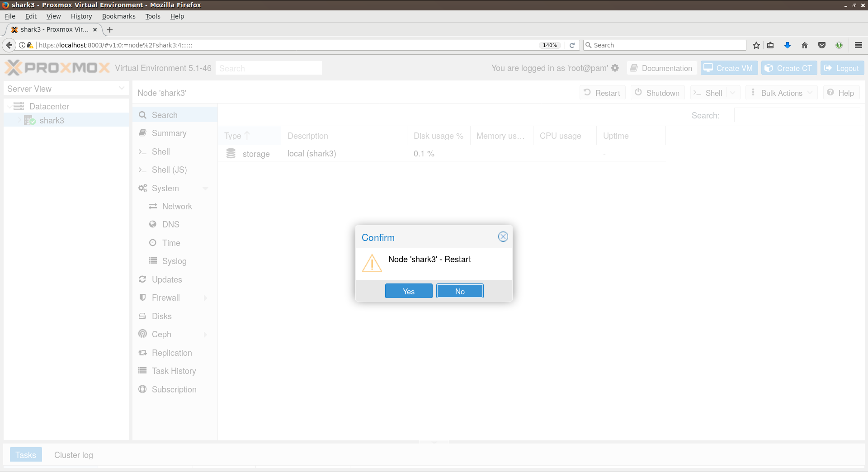
Task: Bookmark this page with star icon
Action: pyautogui.click(x=756, y=45)
